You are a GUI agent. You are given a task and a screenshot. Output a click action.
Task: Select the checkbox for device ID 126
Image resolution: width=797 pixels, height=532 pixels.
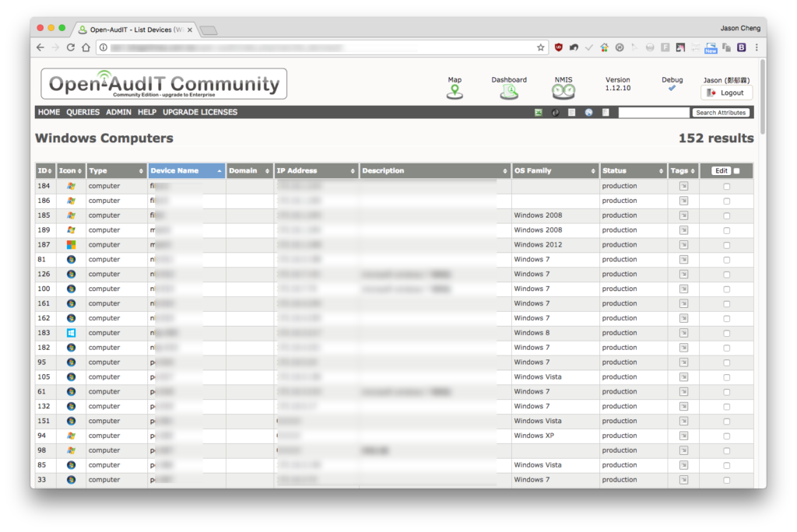click(727, 275)
